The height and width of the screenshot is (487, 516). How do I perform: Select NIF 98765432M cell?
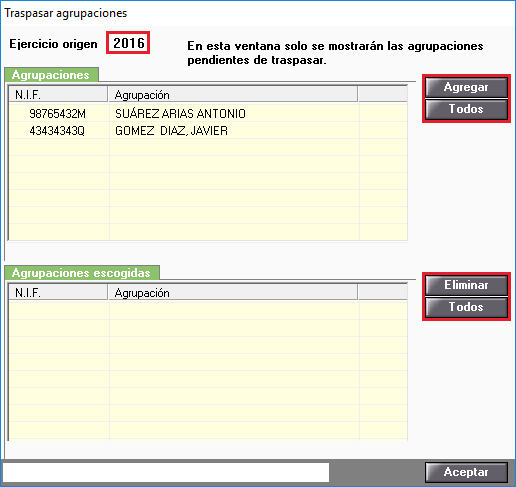pyautogui.click(x=59, y=114)
